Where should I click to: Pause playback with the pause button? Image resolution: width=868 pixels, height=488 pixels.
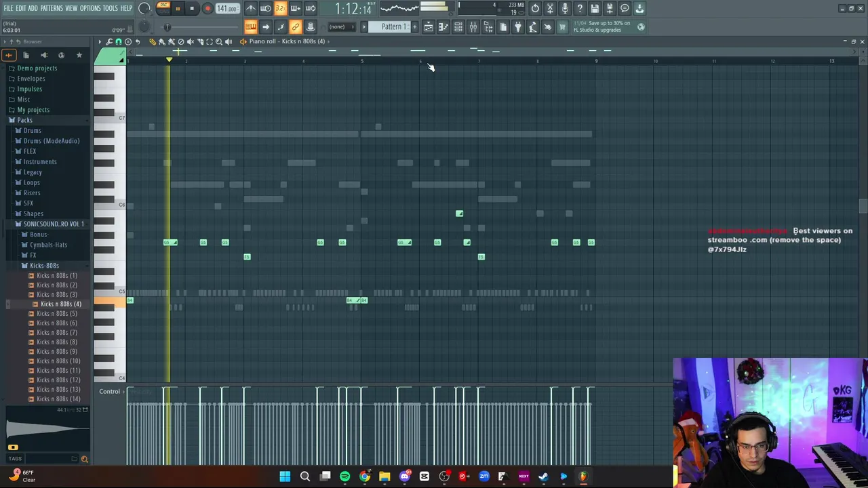[178, 9]
